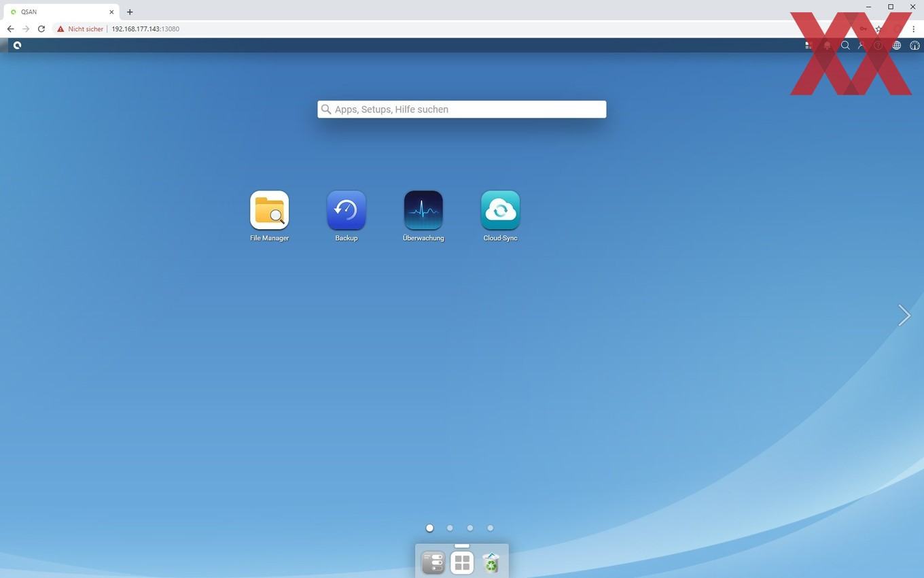Click the QSAN logo in top bar
The width and height of the screenshot is (924, 578).
click(17, 46)
